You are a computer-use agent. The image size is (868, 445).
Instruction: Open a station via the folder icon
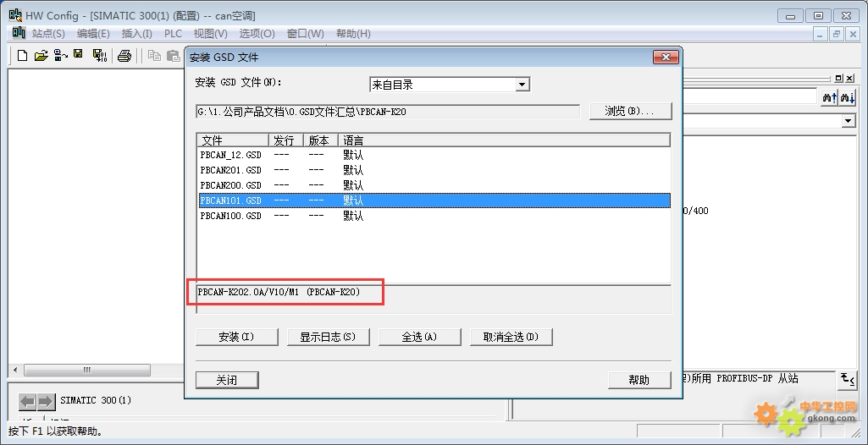[41, 55]
